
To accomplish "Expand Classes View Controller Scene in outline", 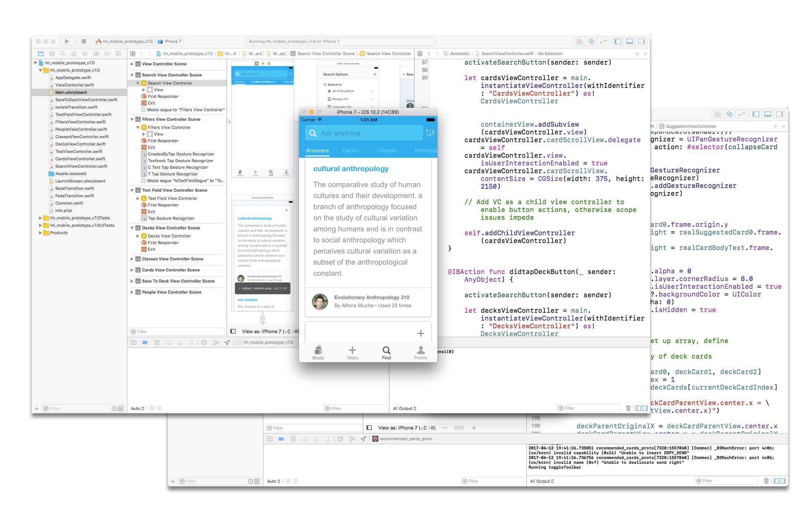I will coord(132,259).
